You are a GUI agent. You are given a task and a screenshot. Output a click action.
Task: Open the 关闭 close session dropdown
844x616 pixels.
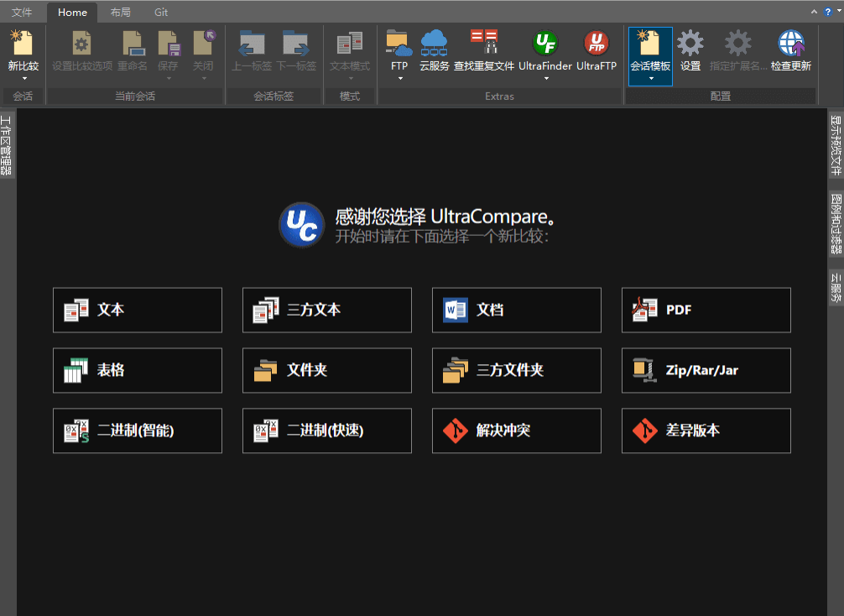204,79
